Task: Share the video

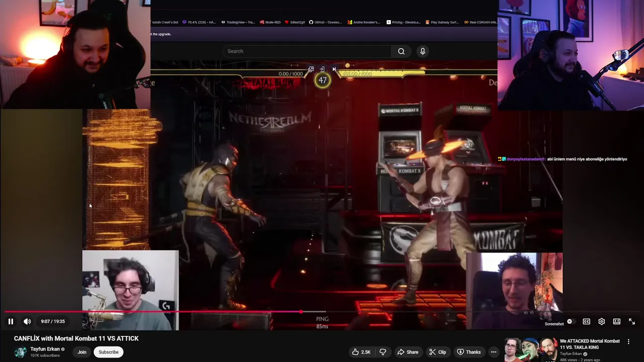Action: click(408, 352)
